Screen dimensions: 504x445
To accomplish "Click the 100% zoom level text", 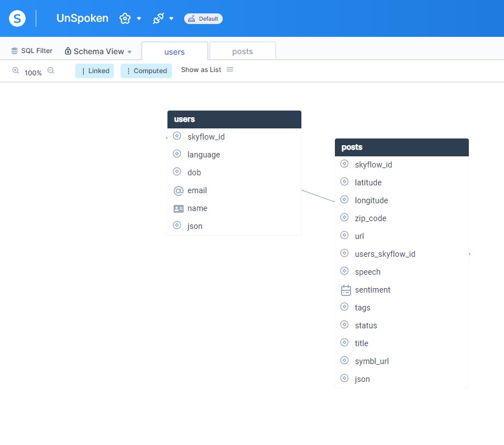I will point(33,73).
